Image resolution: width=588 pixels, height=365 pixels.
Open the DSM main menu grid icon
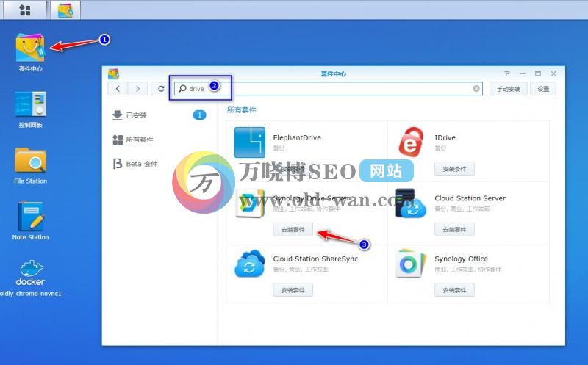[x=25, y=10]
